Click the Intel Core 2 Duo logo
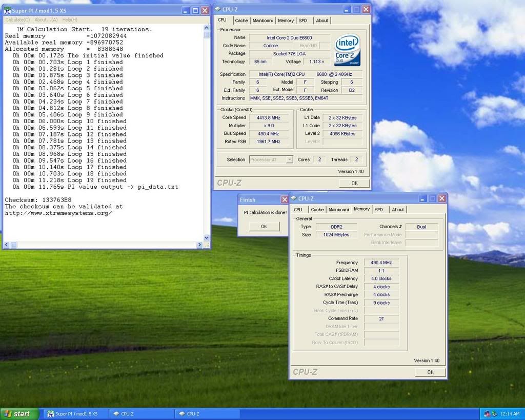This screenshot has height=420, width=525. (348, 50)
